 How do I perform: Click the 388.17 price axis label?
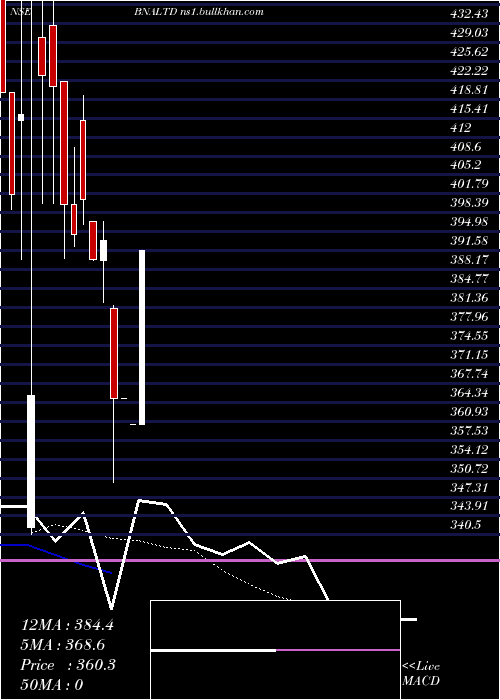[x=469, y=259]
